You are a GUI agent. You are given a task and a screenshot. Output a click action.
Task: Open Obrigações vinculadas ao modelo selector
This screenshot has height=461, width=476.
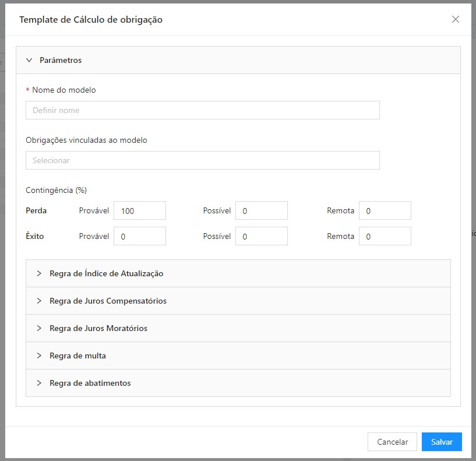[203, 160]
